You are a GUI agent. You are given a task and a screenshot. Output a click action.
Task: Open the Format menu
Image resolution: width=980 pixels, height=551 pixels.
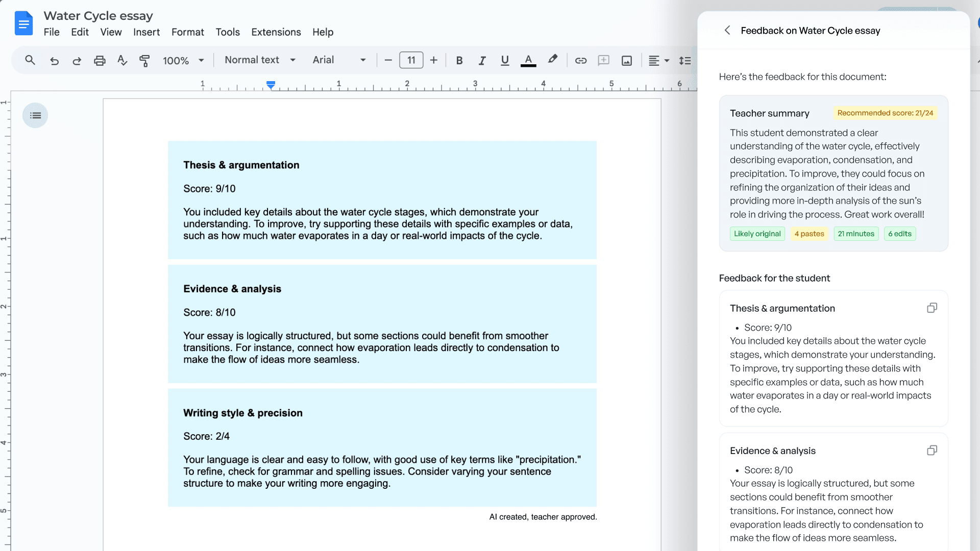click(188, 32)
